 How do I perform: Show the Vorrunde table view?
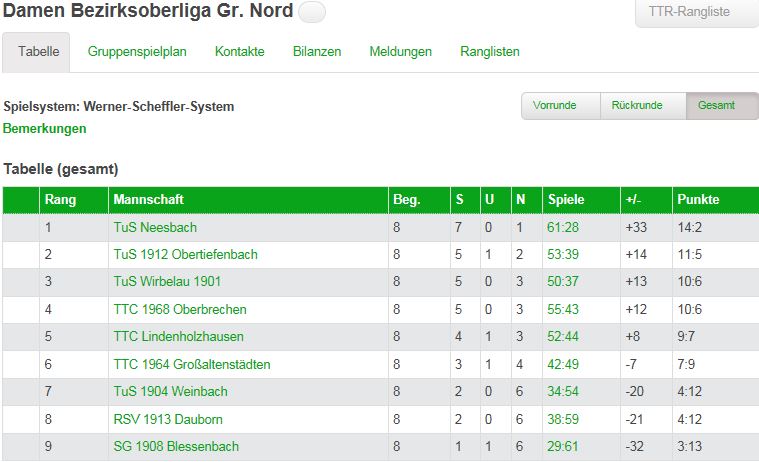[x=560, y=105]
